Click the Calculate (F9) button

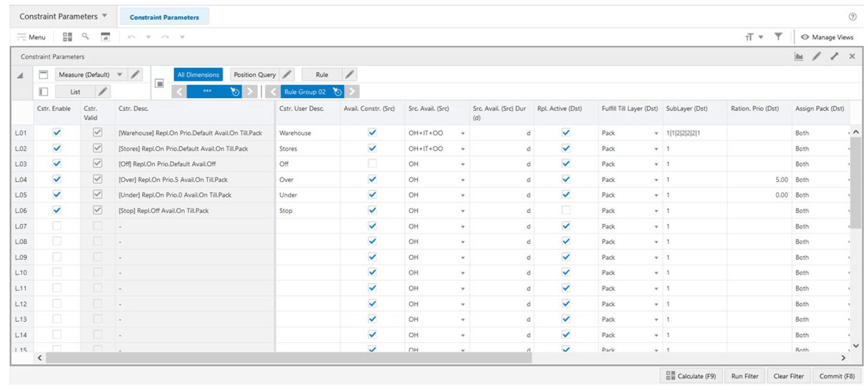691,376
